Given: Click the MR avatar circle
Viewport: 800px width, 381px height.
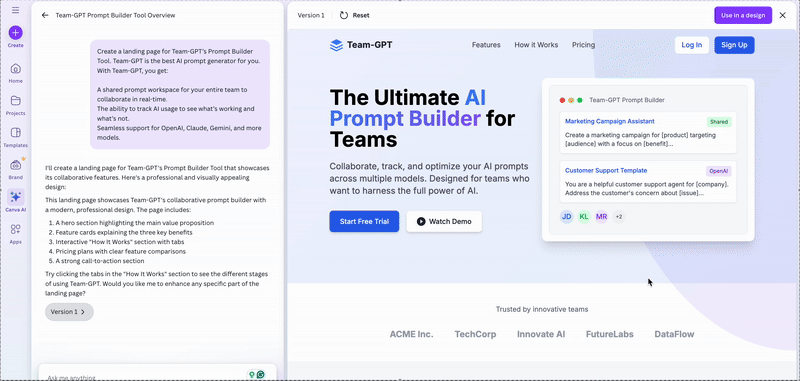Looking at the screenshot, I should click(602, 217).
